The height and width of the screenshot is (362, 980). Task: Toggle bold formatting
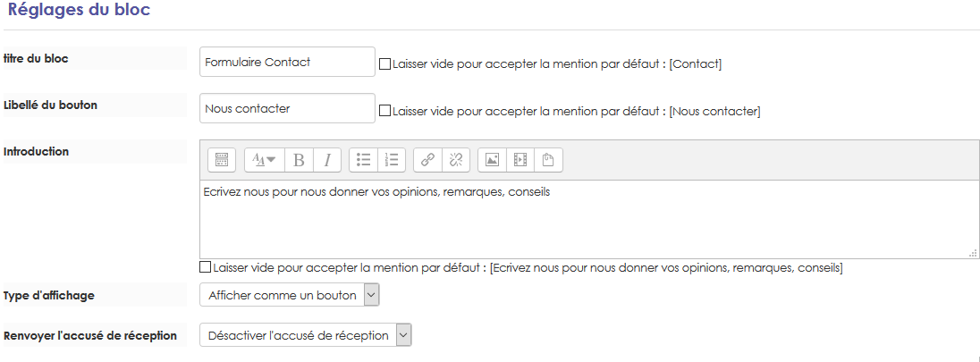click(x=299, y=160)
